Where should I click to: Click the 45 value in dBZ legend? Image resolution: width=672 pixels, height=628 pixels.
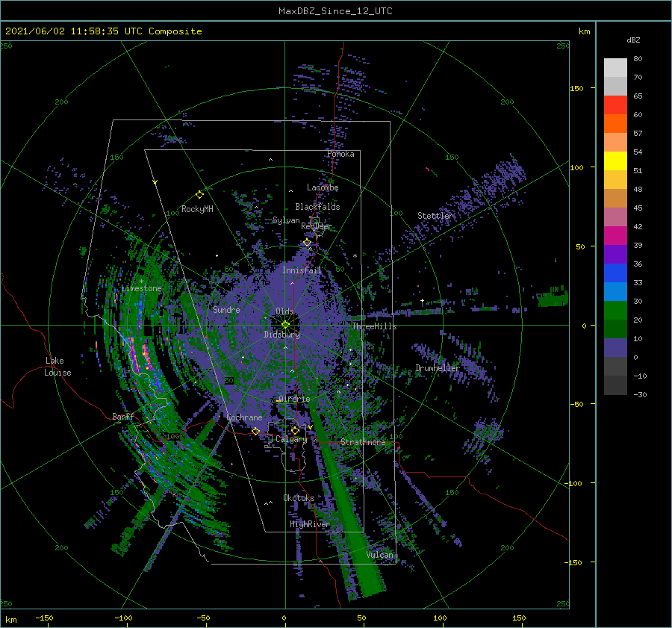tap(638, 208)
